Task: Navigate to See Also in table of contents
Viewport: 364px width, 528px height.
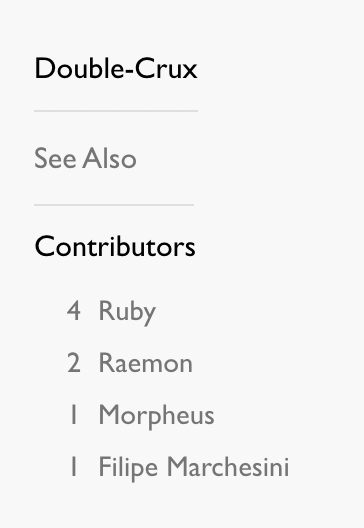Action: [x=86, y=158]
